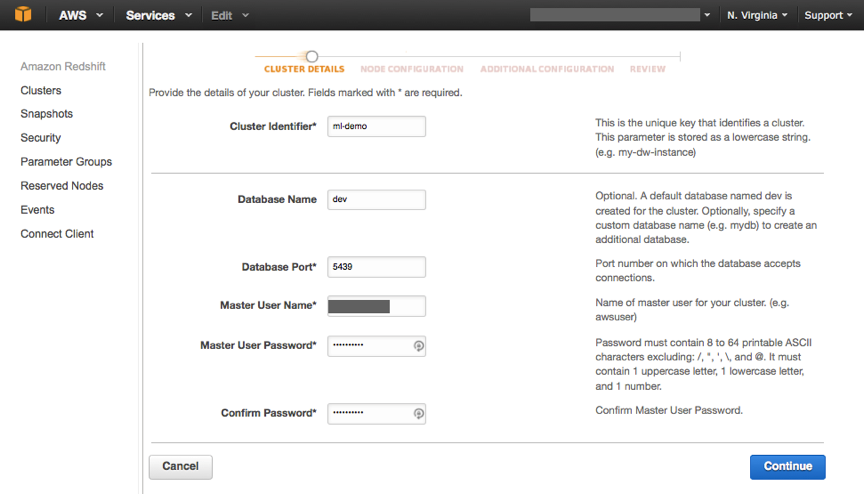The image size is (864, 494).
Task: Open Reserved Nodes page
Action: coord(62,186)
